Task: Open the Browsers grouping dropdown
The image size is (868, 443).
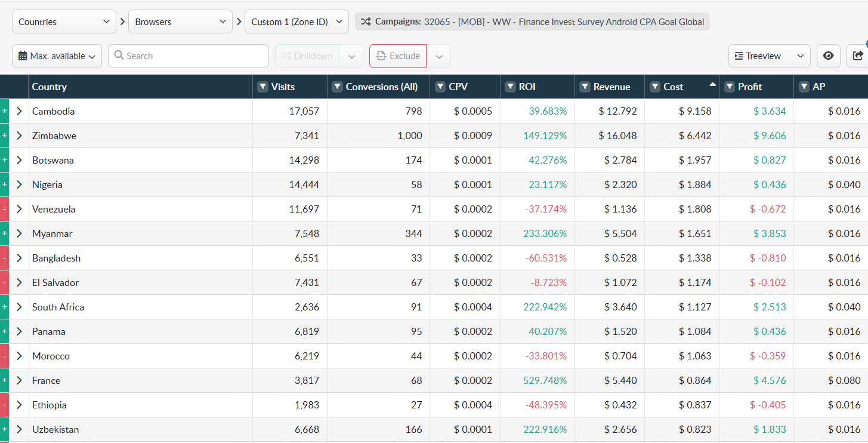Action: (x=180, y=22)
